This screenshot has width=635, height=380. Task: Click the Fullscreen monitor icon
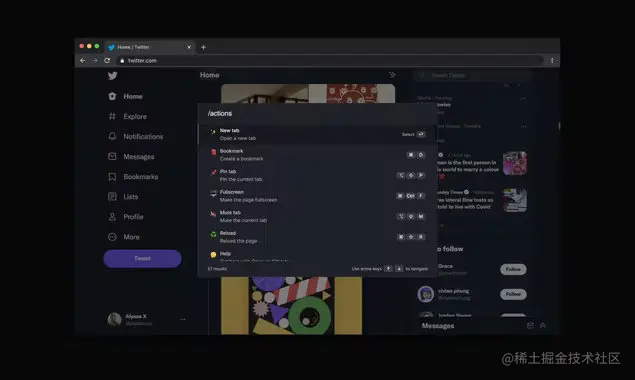[213, 193]
